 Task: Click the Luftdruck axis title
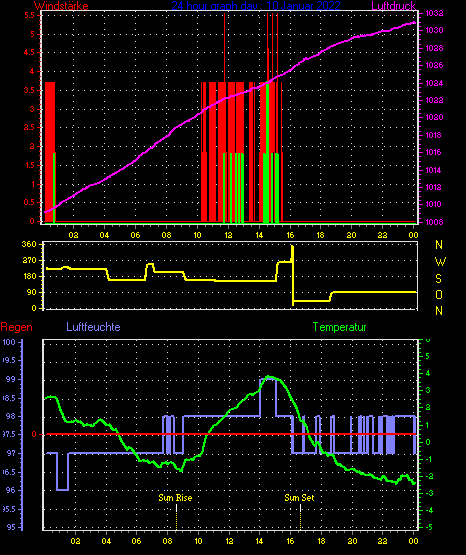click(393, 6)
